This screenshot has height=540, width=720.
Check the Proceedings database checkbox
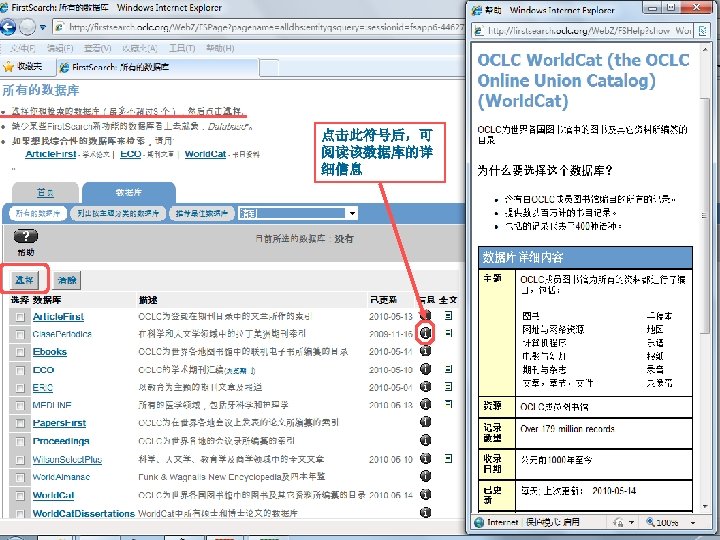[20, 442]
